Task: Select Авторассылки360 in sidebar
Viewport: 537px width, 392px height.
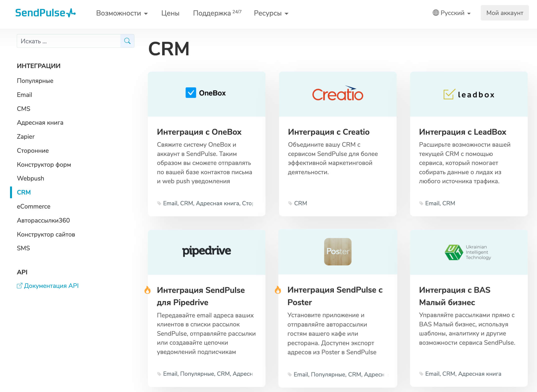Action: tap(43, 220)
